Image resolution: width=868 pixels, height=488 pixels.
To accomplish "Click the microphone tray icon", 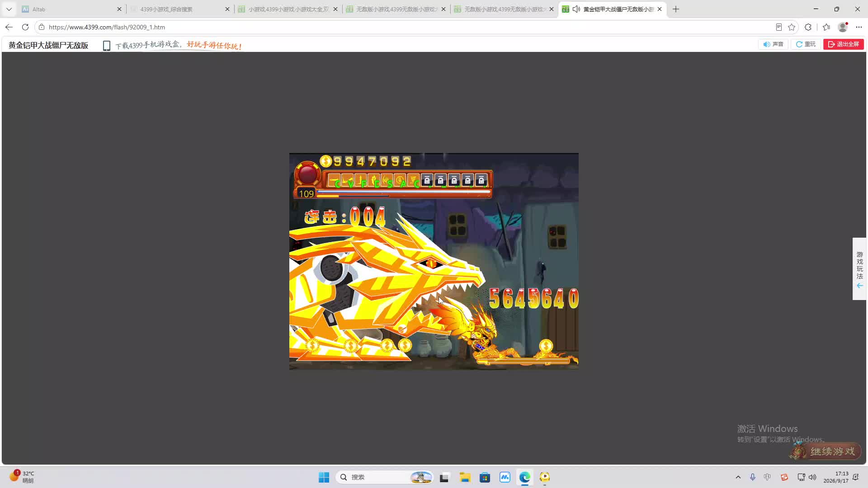I will [x=753, y=477].
